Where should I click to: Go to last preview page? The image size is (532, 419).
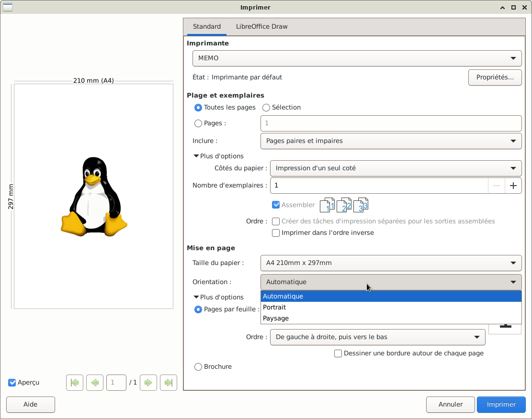coord(169,383)
